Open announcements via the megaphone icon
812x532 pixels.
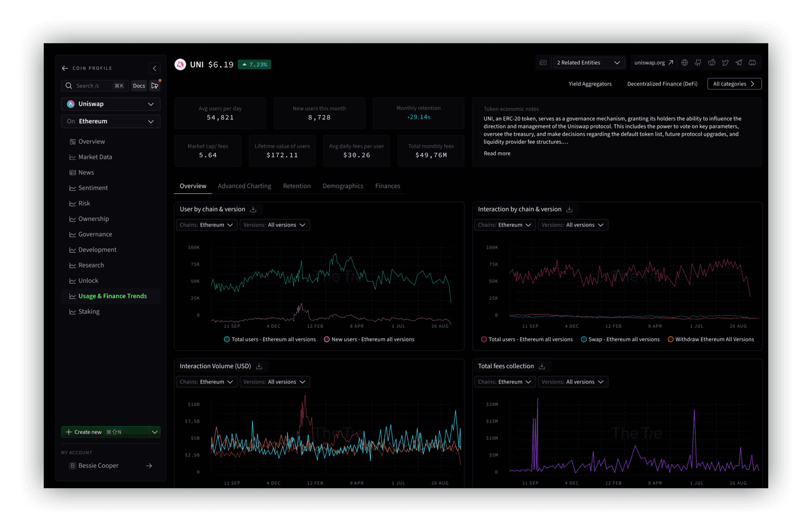155,85
